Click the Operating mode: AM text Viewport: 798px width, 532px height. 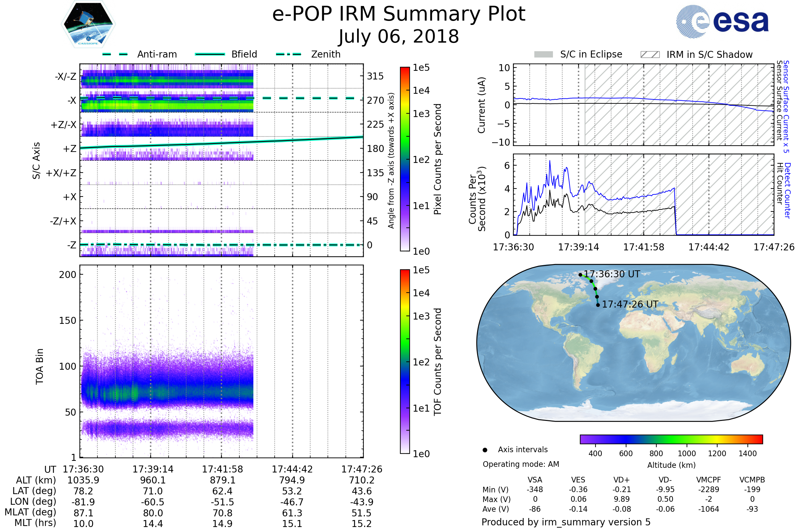pos(521,464)
